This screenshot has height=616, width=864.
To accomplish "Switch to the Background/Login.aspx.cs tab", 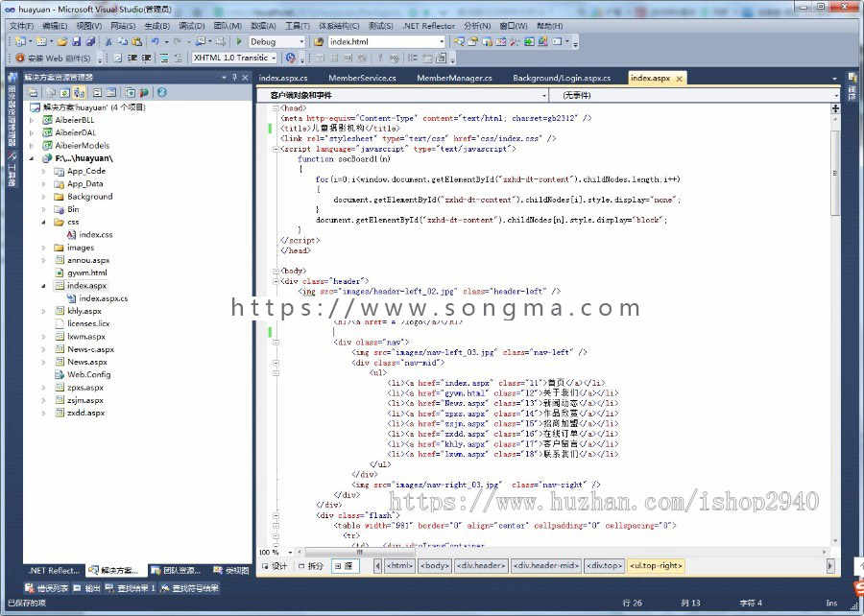I will (562, 78).
